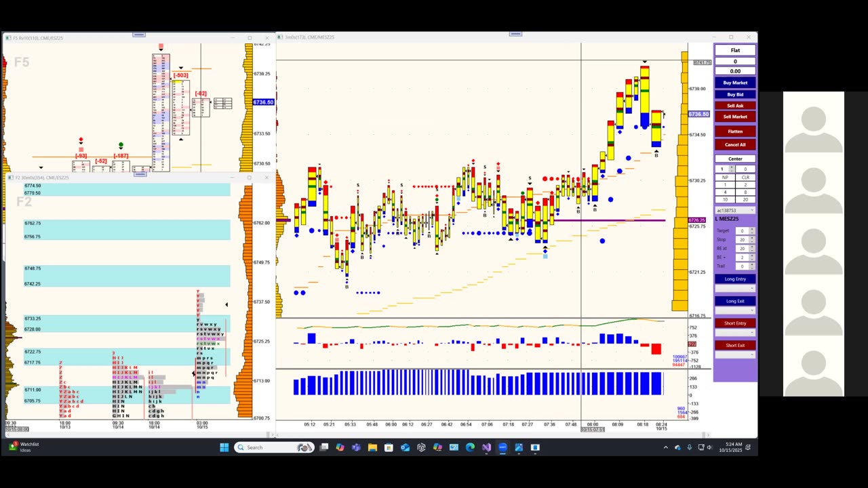Clear quantity with the CLR button
The height and width of the screenshot is (488, 868).
(745, 178)
